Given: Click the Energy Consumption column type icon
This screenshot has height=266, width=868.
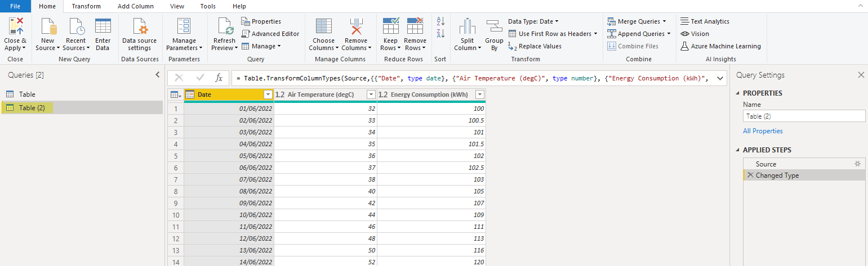Looking at the screenshot, I should click(383, 94).
